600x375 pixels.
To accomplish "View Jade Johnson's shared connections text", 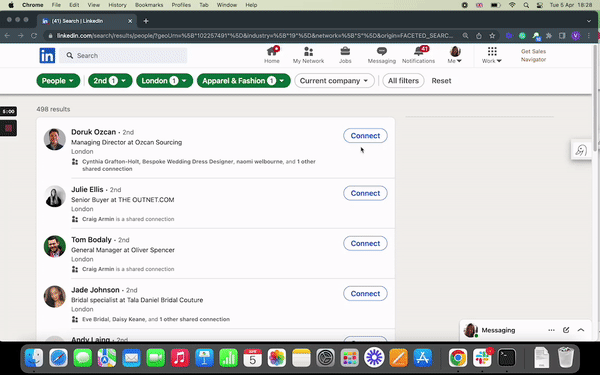I will tap(156, 319).
